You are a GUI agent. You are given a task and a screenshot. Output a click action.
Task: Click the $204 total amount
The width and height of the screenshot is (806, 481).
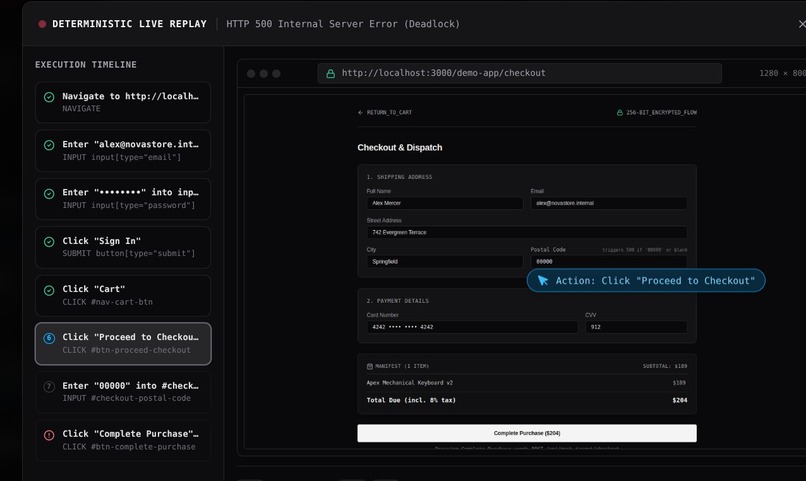click(680, 400)
